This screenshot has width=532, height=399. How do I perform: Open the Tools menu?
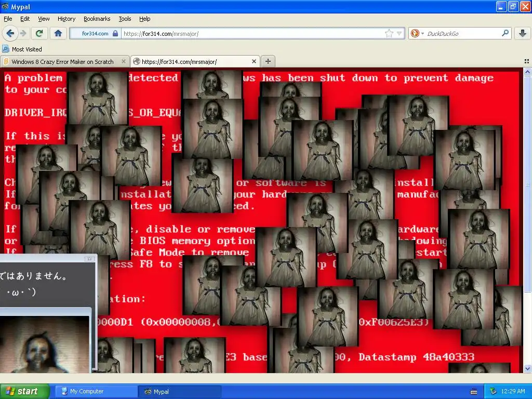click(125, 19)
